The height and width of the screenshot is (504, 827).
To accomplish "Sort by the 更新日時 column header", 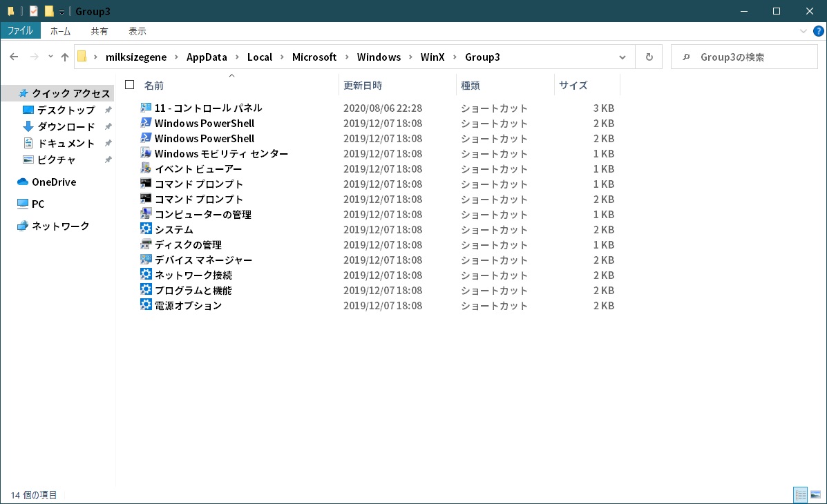I will [363, 86].
